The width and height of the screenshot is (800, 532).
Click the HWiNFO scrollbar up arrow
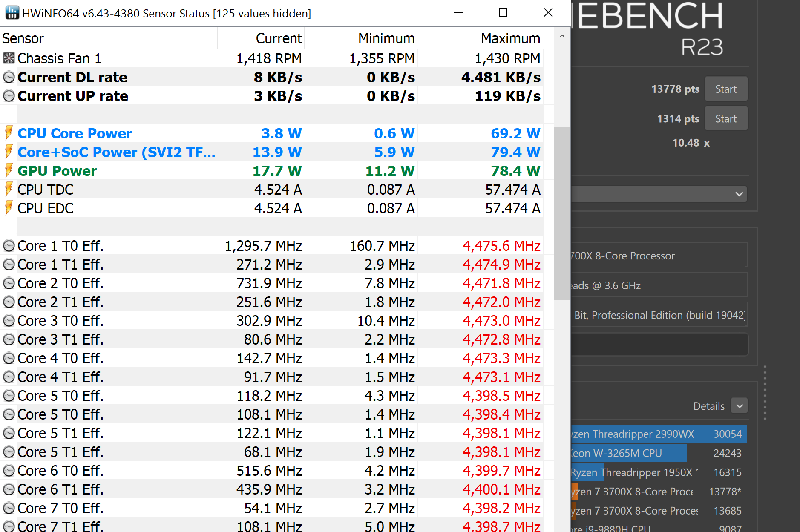coord(562,37)
